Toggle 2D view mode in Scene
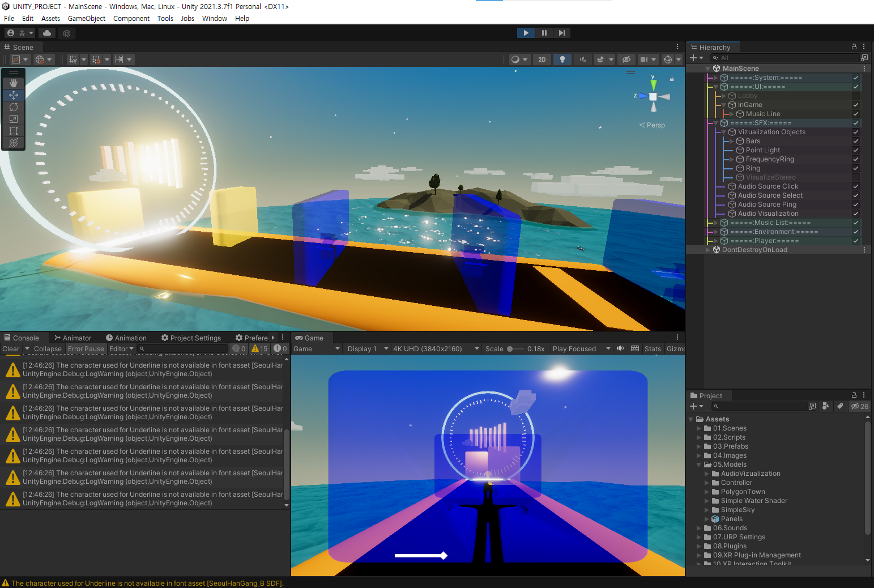 point(542,59)
